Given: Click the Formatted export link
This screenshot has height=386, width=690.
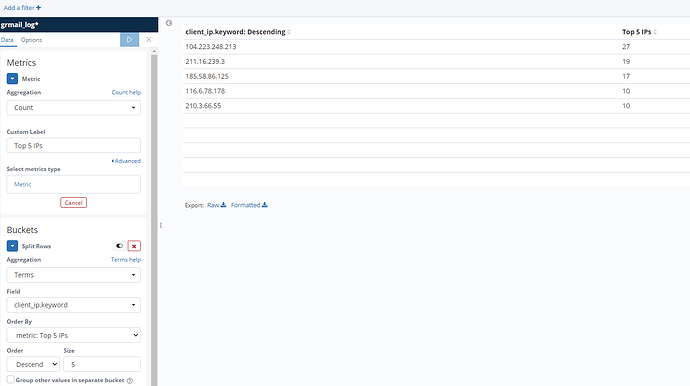Looking at the screenshot, I should pos(246,205).
